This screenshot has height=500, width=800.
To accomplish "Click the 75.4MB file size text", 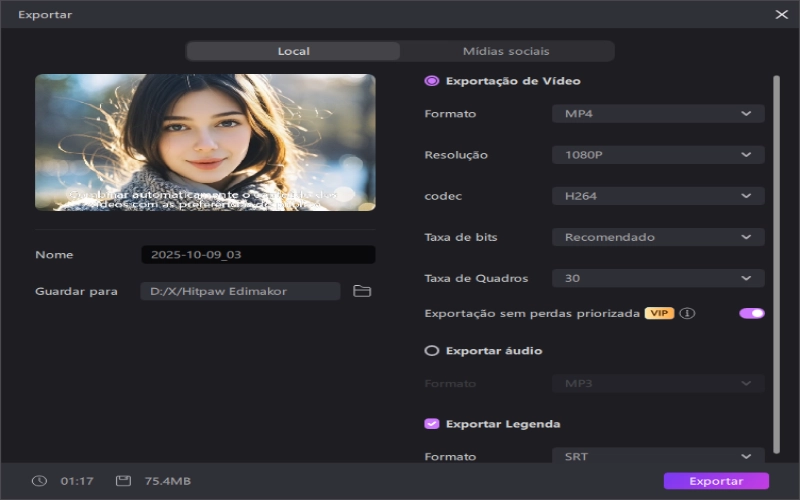I will [x=167, y=481].
